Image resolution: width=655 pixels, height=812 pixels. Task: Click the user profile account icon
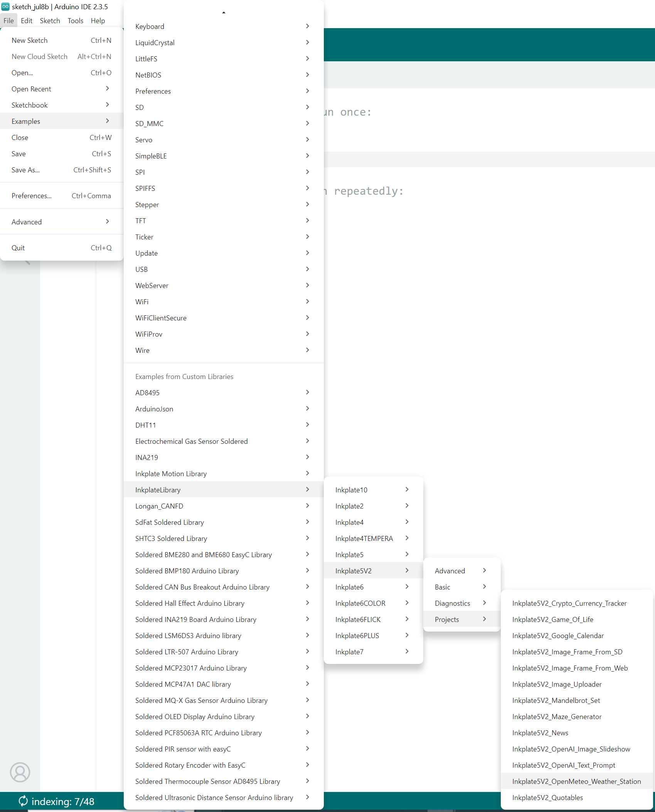click(x=20, y=772)
